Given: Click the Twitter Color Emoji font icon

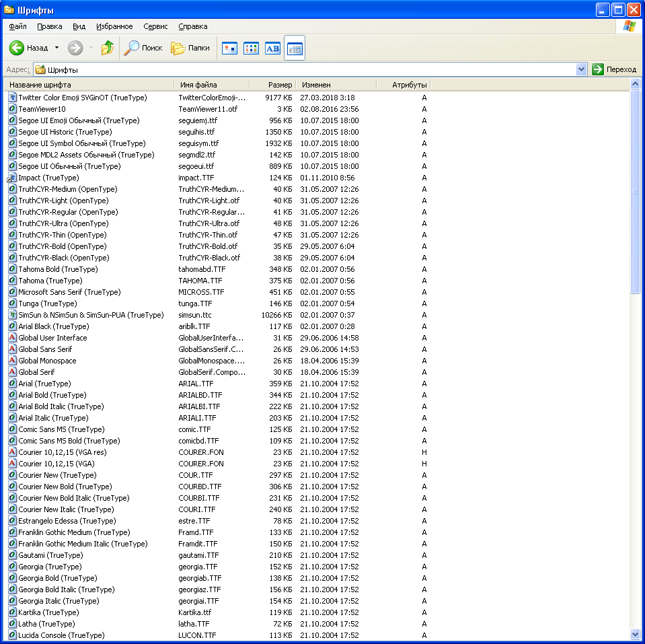Looking at the screenshot, I should click(x=12, y=98).
